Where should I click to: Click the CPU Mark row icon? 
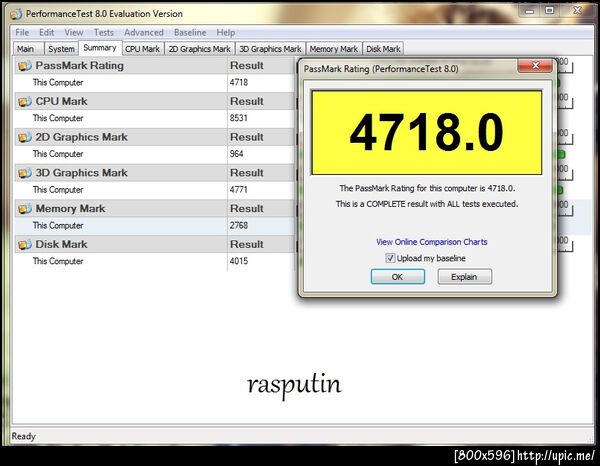point(24,102)
